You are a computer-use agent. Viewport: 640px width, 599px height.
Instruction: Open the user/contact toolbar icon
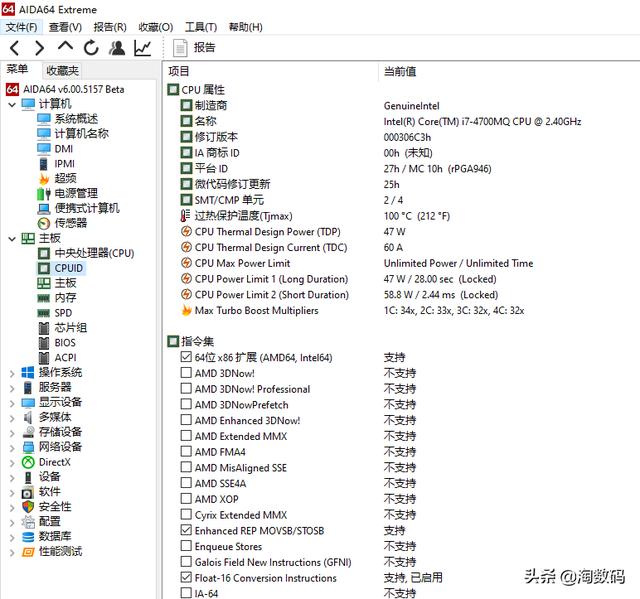117,48
